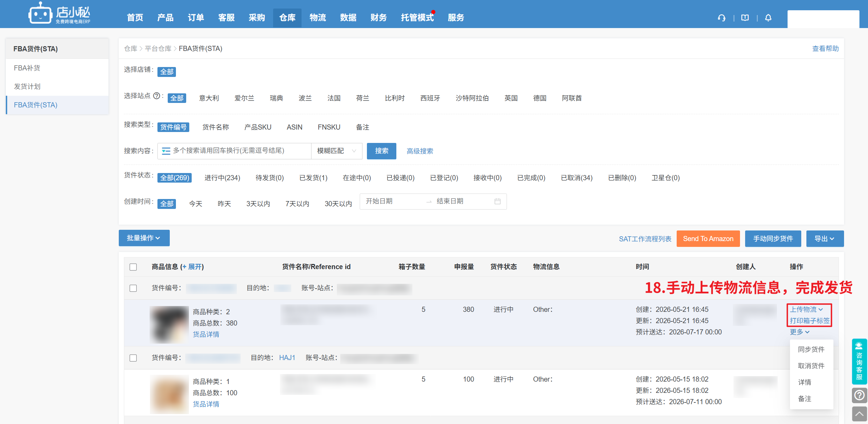Check the first shipment row checkbox
Screen dimensions: 868x424
click(133, 288)
